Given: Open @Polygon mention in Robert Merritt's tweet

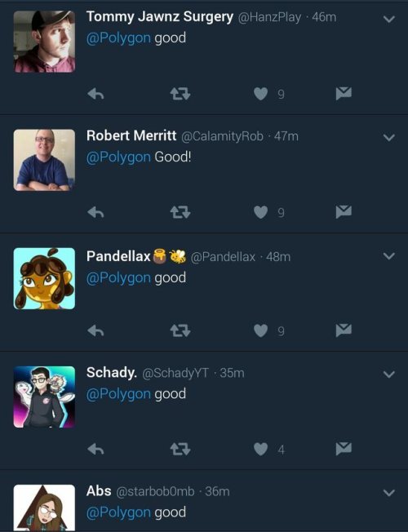Looking at the screenshot, I should [x=118, y=157].
